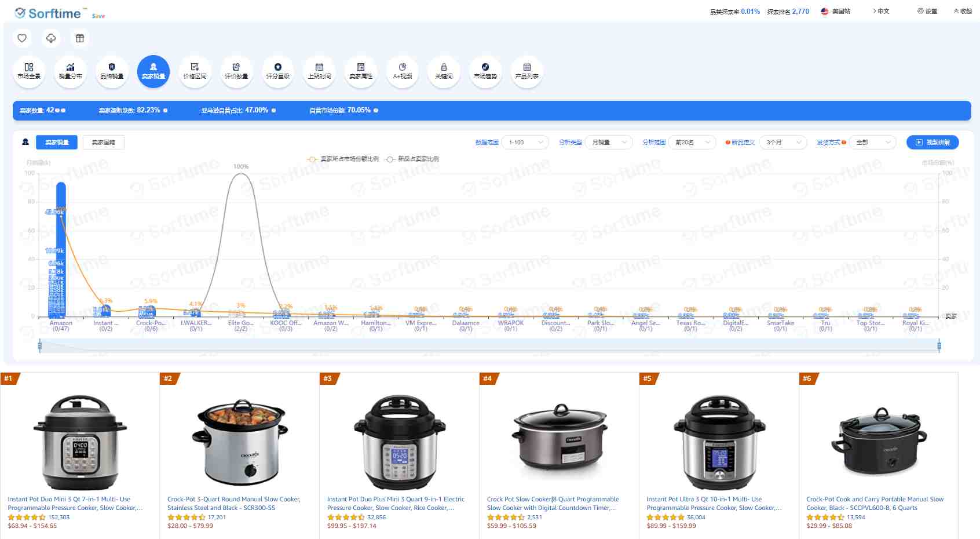The image size is (980, 539).
Task: Click info dot beside 卖家垄断系数 82.23%
Action: click(x=166, y=110)
